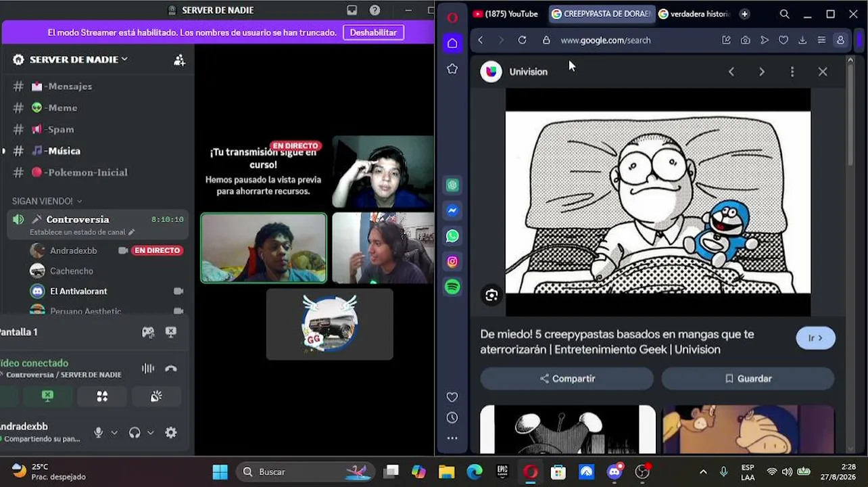This screenshot has width=868, height=487.
Task: Stop screen share with green monitor button
Action: (47, 396)
